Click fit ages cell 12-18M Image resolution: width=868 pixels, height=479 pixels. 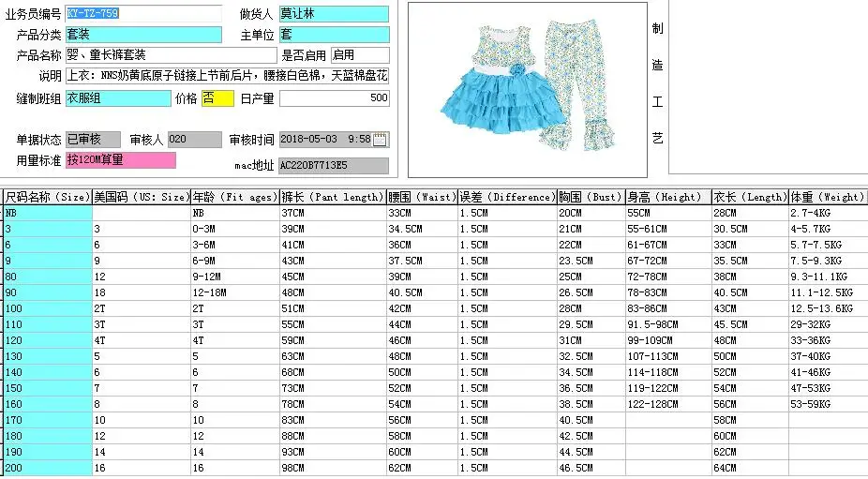235,293
